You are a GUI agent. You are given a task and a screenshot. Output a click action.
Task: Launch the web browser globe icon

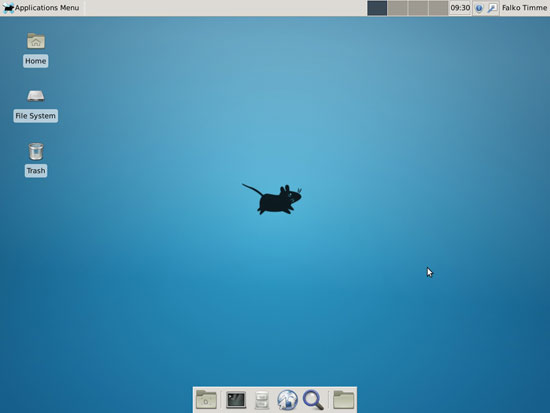(287, 400)
